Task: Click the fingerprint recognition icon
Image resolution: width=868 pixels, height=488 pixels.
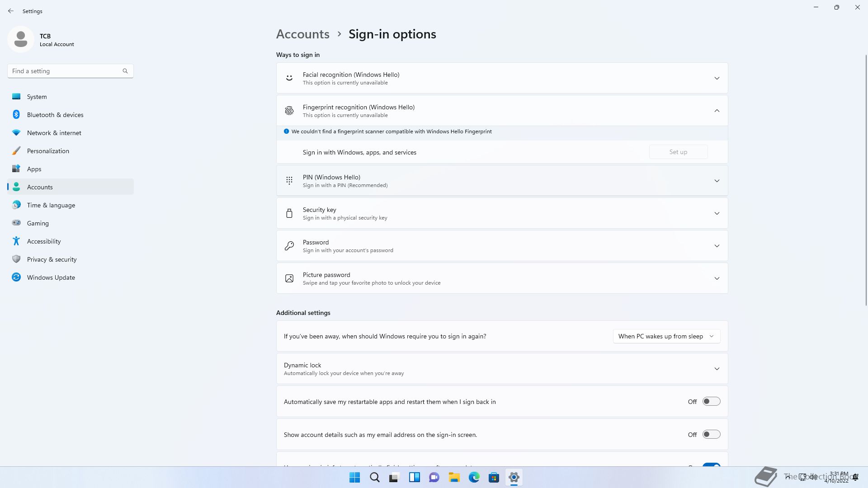Action: pos(289,111)
